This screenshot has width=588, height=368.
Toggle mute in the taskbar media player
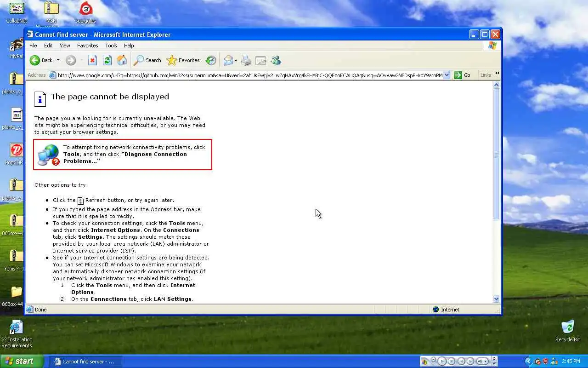click(x=480, y=362)
